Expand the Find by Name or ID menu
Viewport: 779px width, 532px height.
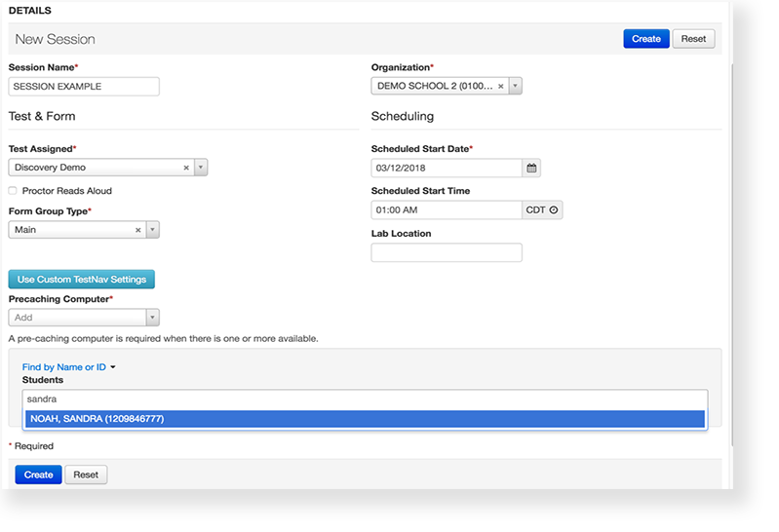pos(69,367)
